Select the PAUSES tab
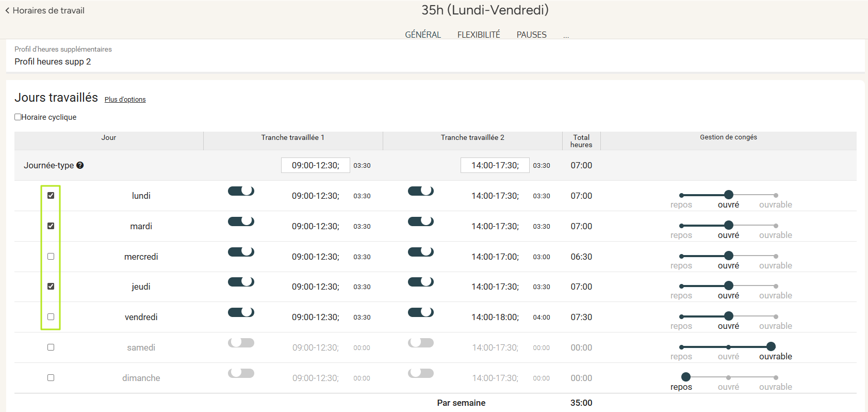The width and height of the screenshot is (868, 412). pyautogui.click(x=531, y=35)
